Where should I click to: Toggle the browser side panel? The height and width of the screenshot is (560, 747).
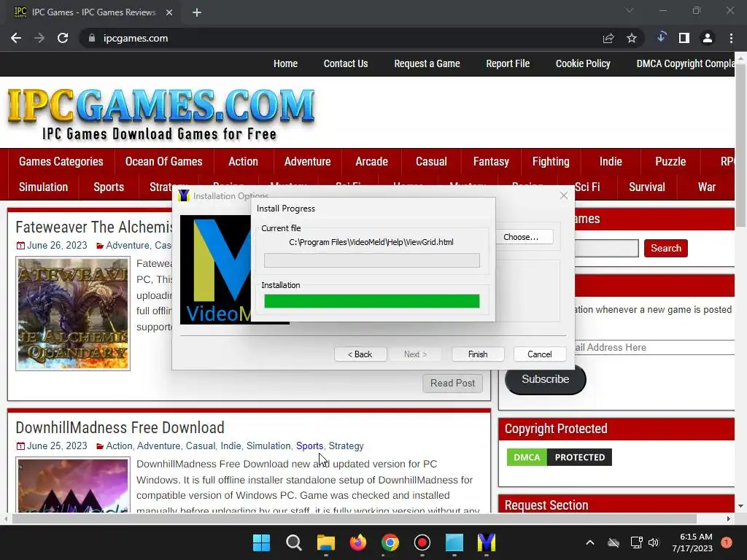click(684, 38)
